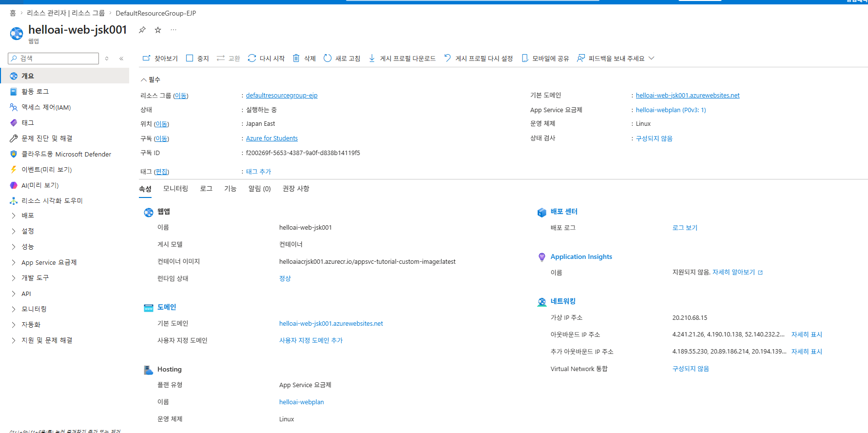
Task: Click the sidebar 검색 search field
Action: click(54, 59)
